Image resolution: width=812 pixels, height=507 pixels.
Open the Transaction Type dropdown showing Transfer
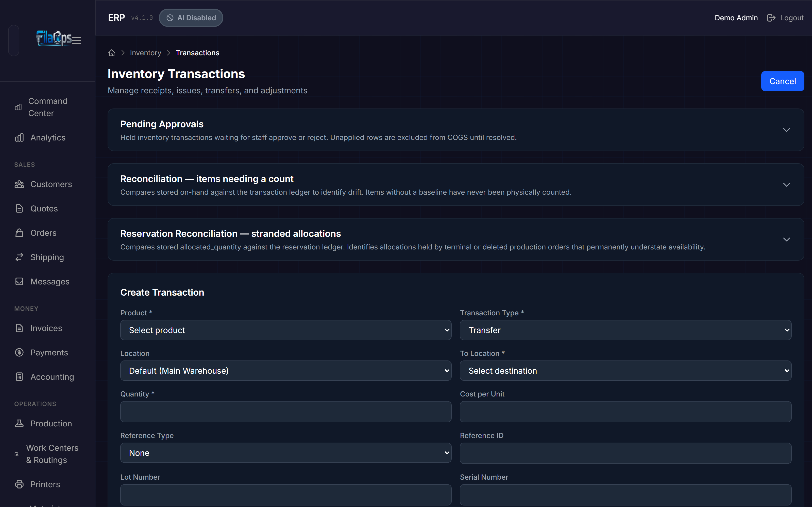[x=625, y=330]
